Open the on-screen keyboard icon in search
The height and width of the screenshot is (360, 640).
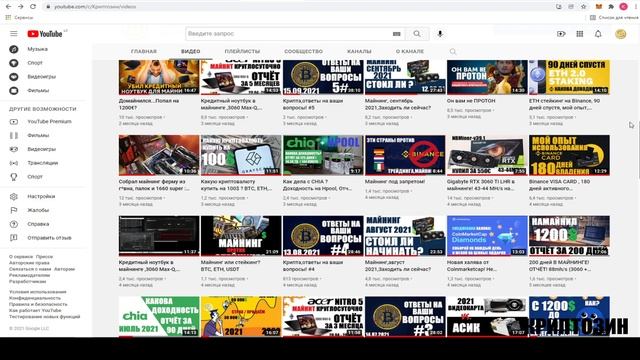pyautogui.click(x=396, y=34)
